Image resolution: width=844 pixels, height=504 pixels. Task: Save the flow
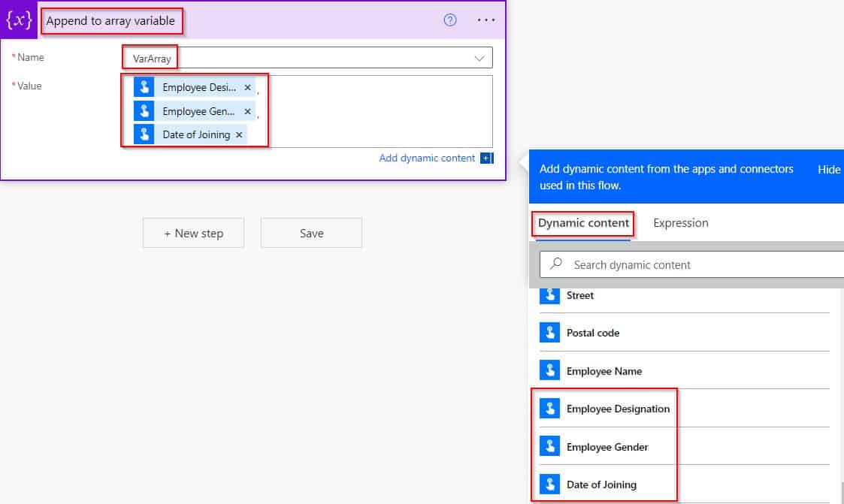pos(311,233)
